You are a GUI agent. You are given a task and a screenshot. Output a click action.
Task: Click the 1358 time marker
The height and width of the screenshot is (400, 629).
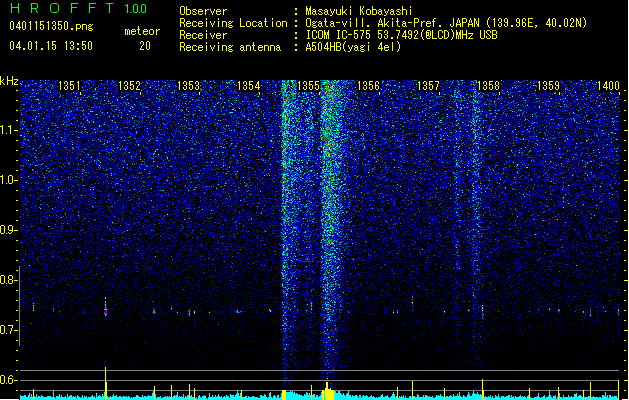(488, 85)
